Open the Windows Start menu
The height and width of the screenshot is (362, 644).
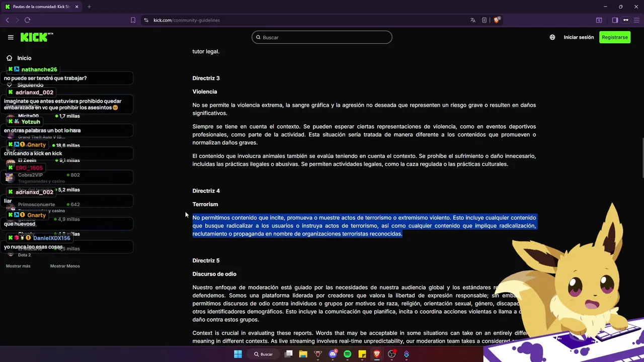(x=238, y=354)
